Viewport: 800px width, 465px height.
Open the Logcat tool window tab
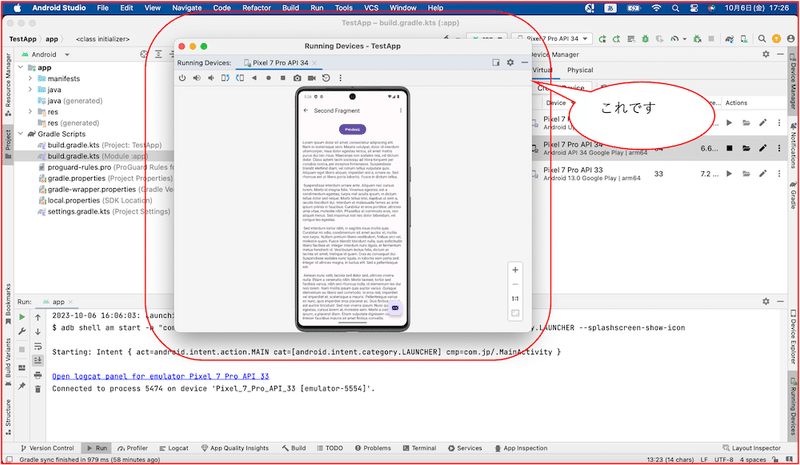point(173,448)
